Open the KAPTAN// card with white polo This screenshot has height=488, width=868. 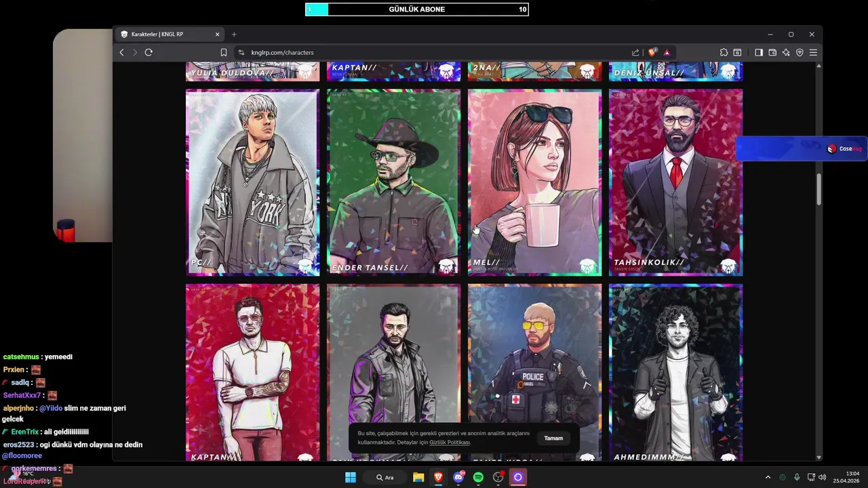pos(252,373)
